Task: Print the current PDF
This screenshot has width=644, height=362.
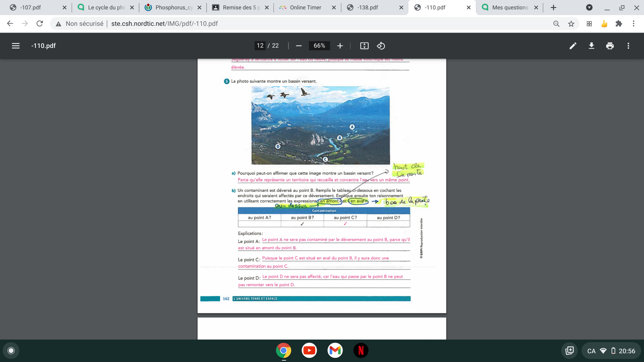Action: click(x=610, y=46)
